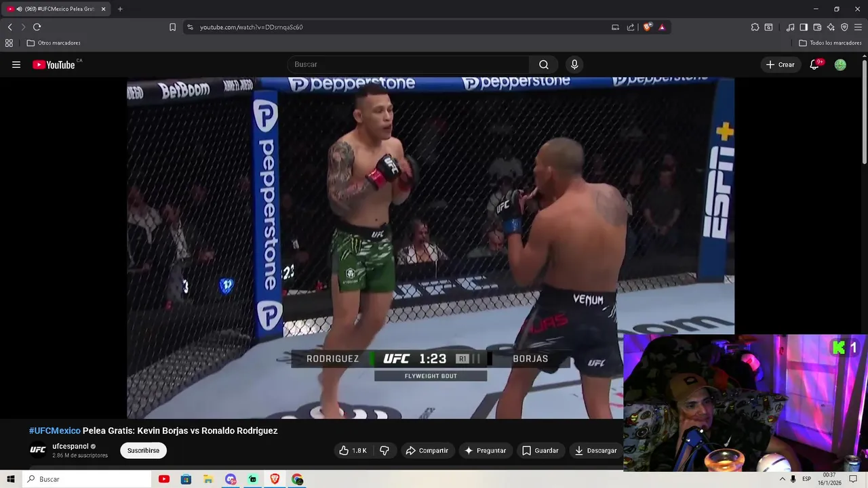
Task: Open Todos los marcadores folder
Action: 830,43
